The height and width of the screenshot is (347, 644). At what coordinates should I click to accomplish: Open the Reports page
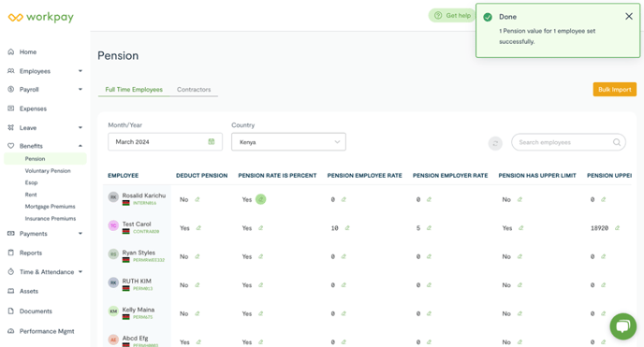coord(30,253)
